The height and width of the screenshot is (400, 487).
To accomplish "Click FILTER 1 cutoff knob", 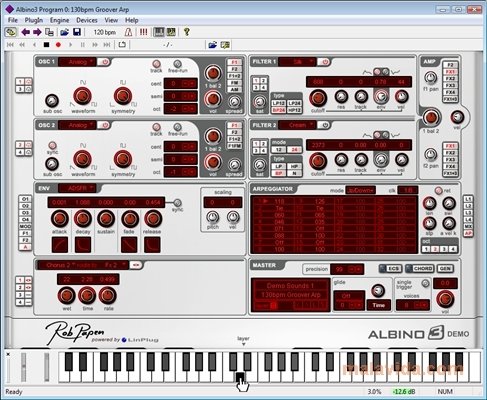I will [x=318, y=98].
